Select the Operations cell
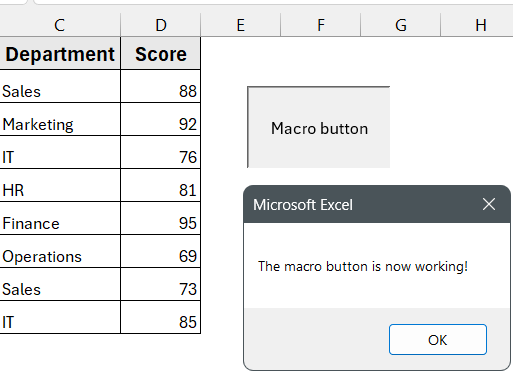 [60, 251]
